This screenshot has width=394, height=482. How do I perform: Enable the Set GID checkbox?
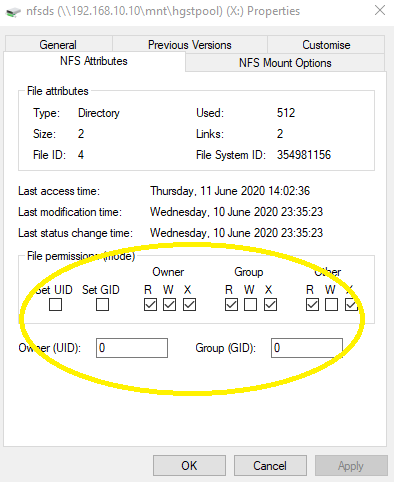point(102,304)
